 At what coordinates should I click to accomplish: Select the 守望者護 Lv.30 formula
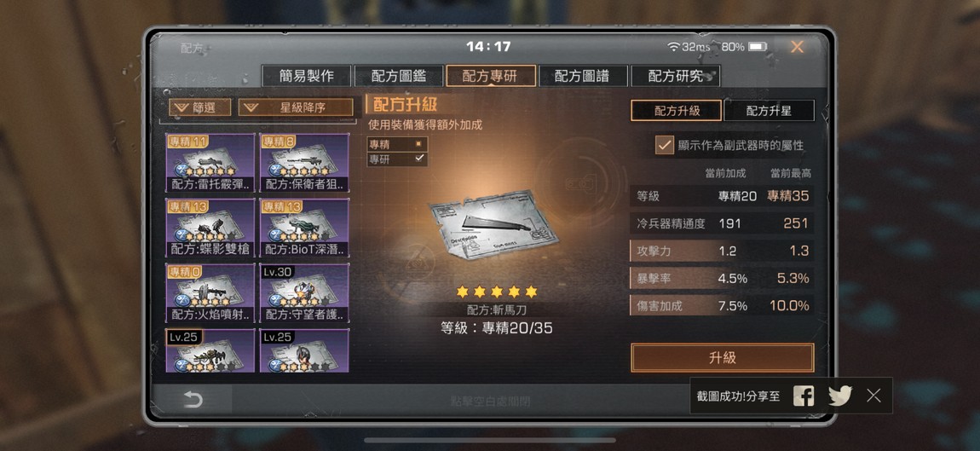(303, 292)
